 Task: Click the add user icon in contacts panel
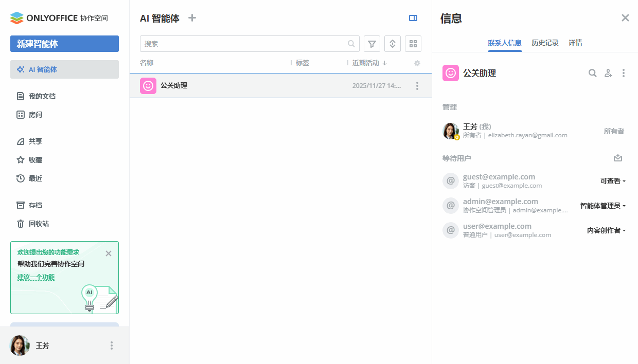point(609,73)
